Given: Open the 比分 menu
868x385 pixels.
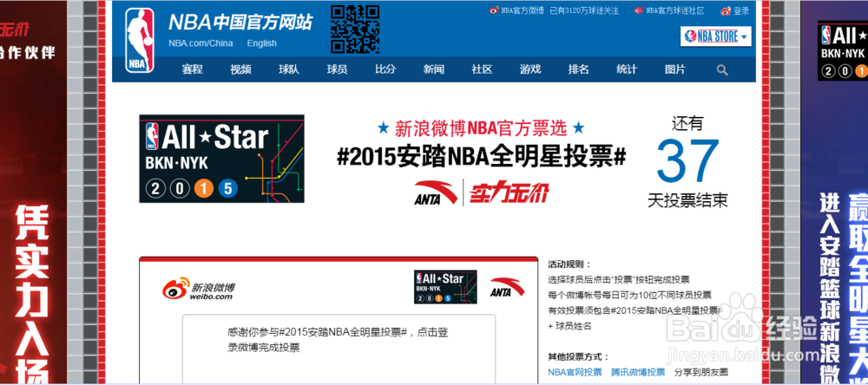Looking at the screenshot, I should coord(386,69).
